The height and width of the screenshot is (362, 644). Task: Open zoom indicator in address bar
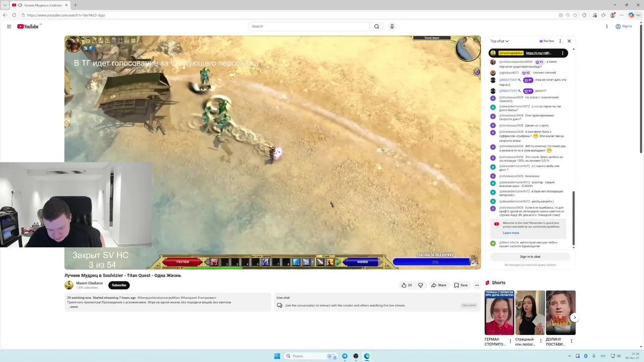tap(568, 15)
